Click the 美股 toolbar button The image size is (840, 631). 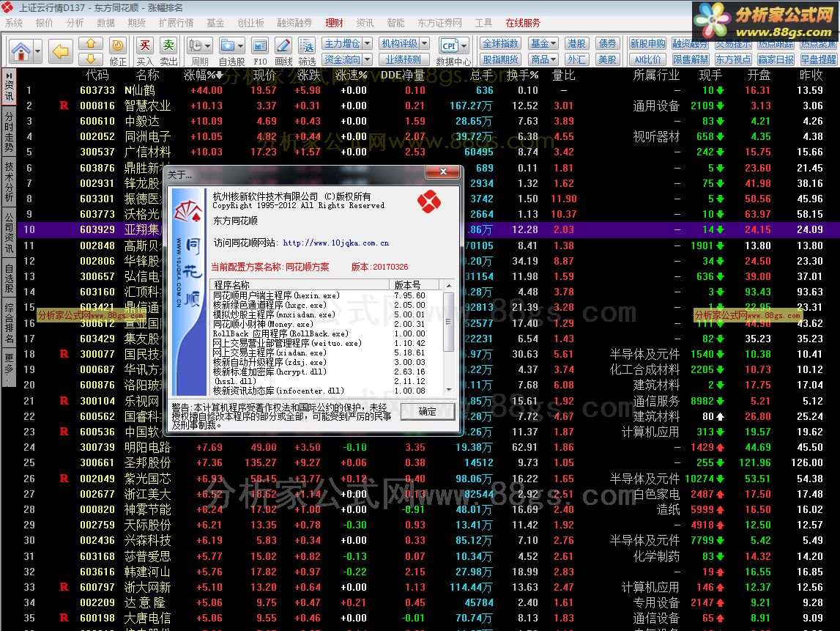point(607,59)
